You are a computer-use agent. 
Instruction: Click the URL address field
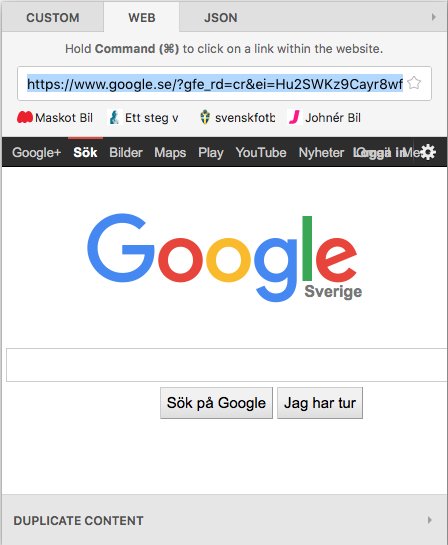[215, 84]
